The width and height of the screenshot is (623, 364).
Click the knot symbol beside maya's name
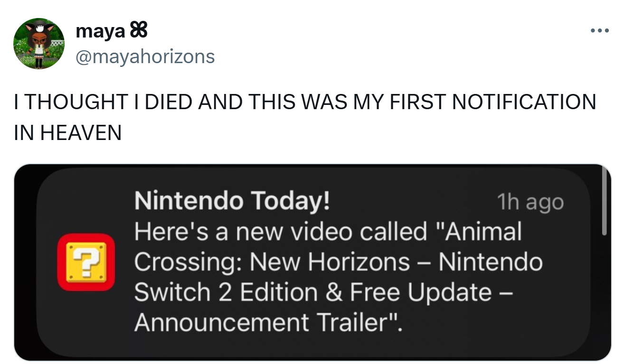(138, 31)
